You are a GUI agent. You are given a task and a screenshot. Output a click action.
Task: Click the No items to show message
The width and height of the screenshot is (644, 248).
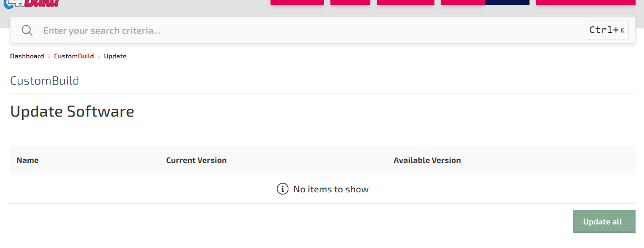331,189
